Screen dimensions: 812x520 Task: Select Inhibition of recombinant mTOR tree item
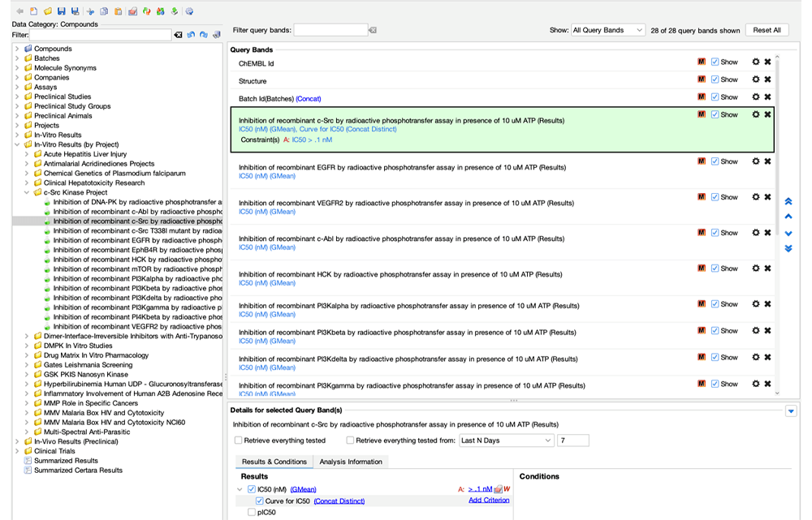(137, 269)
